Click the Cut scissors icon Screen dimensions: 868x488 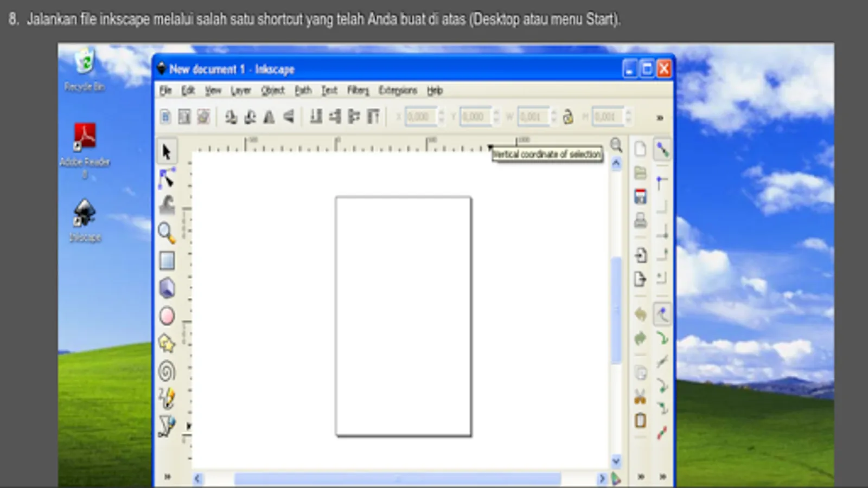click(x=640, y=397)
